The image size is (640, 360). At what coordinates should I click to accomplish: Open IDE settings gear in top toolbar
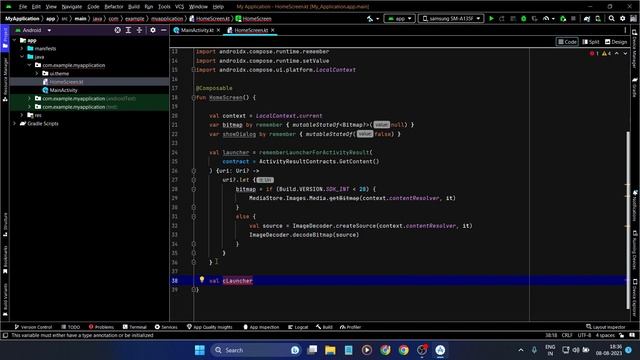622,18
